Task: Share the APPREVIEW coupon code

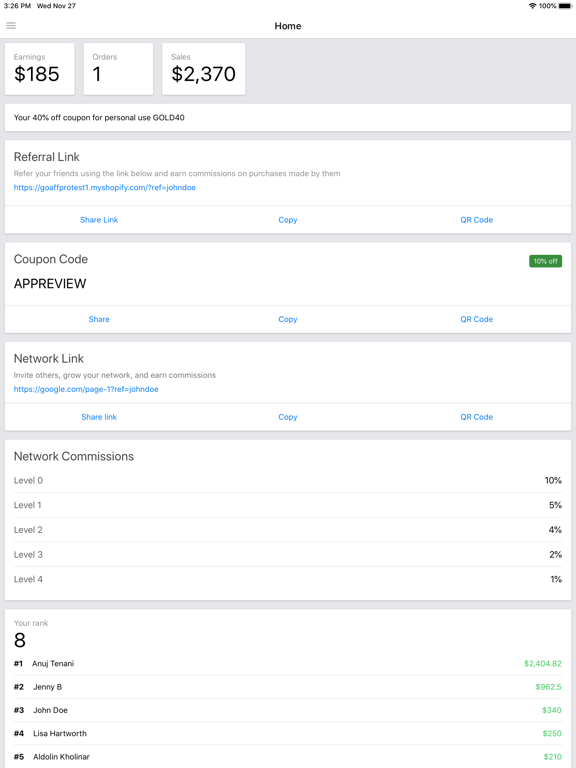Action: (99, 319)
